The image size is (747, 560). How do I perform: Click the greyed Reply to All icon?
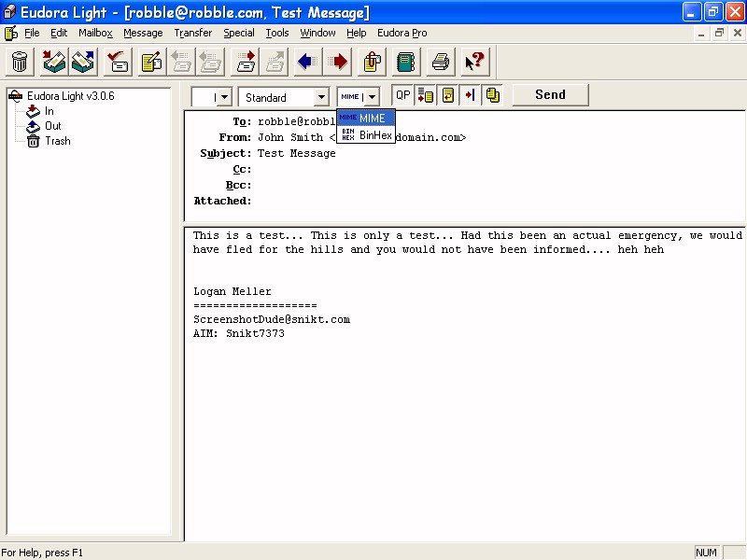tap(210, 62)
